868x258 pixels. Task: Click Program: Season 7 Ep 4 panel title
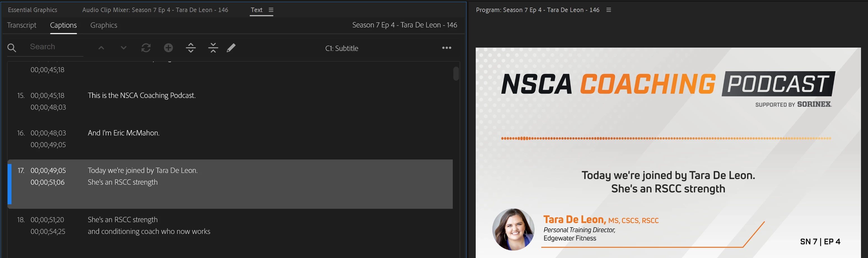(x=537, y=10)
